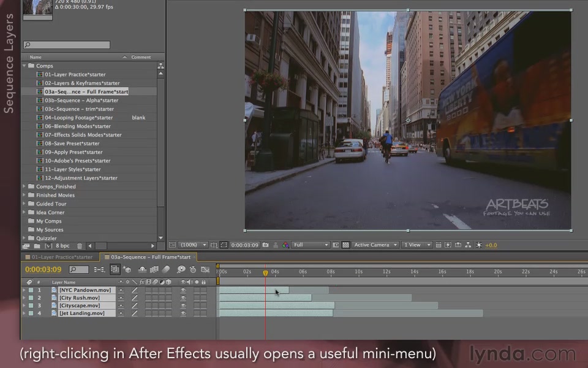Toggle shy switch for City Rush.mov
588x368 pixels.
coord(121,298)
